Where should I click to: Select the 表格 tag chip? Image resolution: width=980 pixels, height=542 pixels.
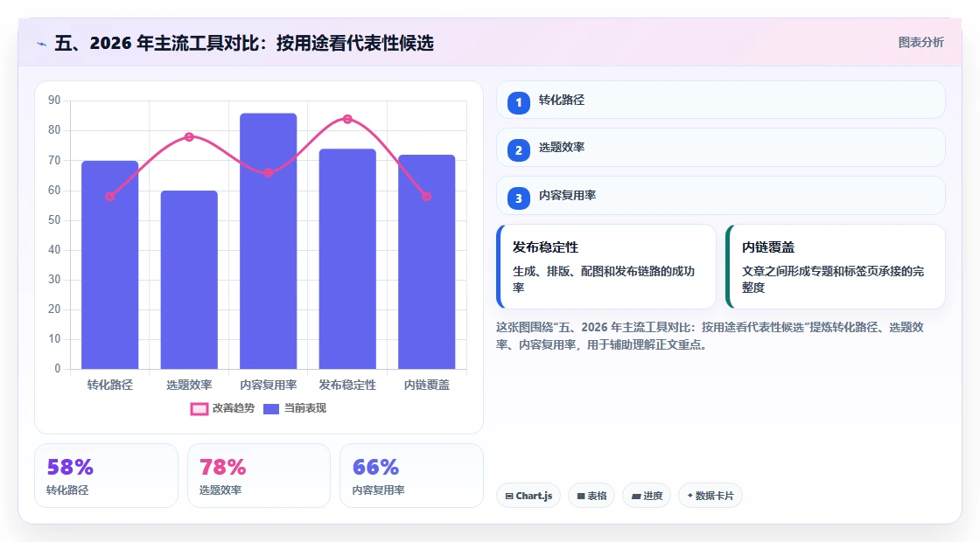[x=591, y=496]
